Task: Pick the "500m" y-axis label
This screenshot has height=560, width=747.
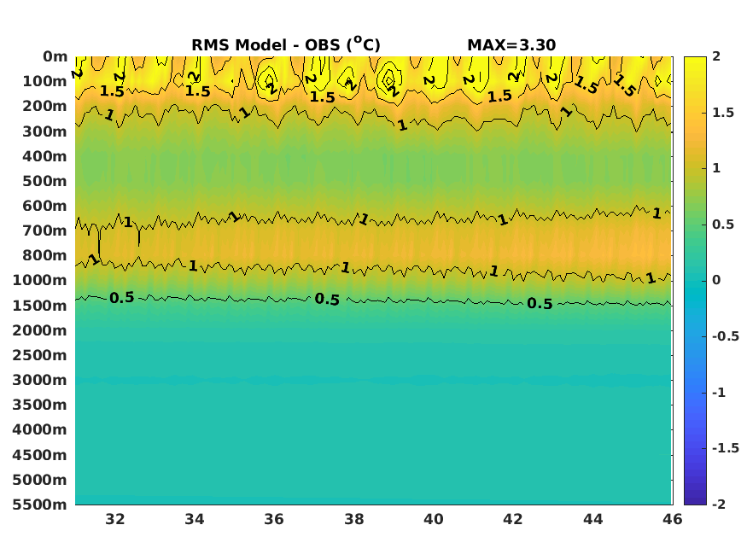Action: pos(44,181)
